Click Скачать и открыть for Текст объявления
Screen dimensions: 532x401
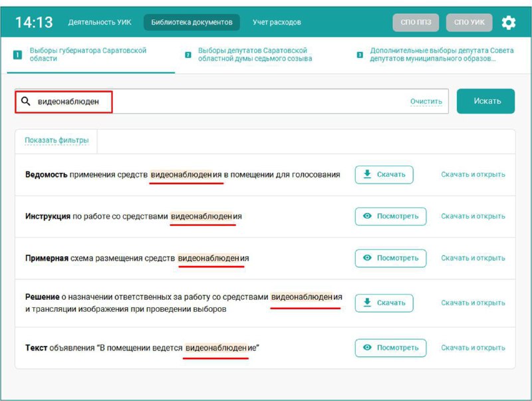point(473,348)
